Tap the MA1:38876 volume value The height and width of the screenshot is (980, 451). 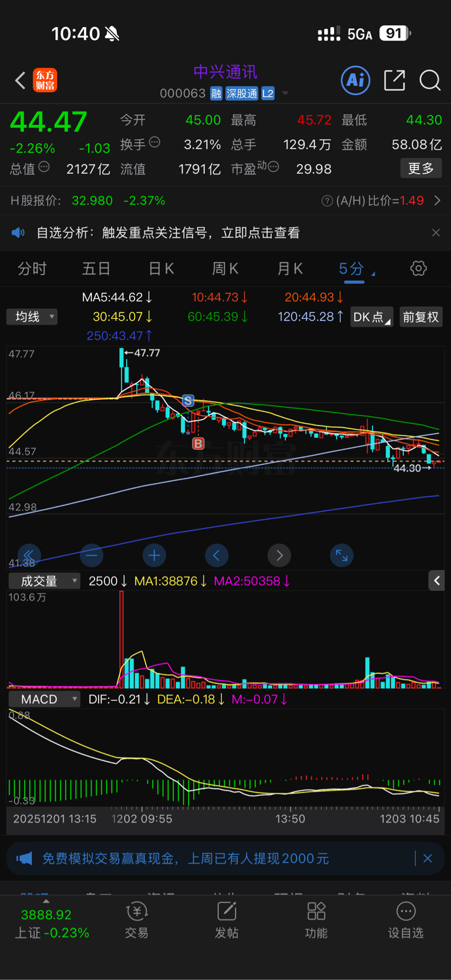[x=170, y=581]
